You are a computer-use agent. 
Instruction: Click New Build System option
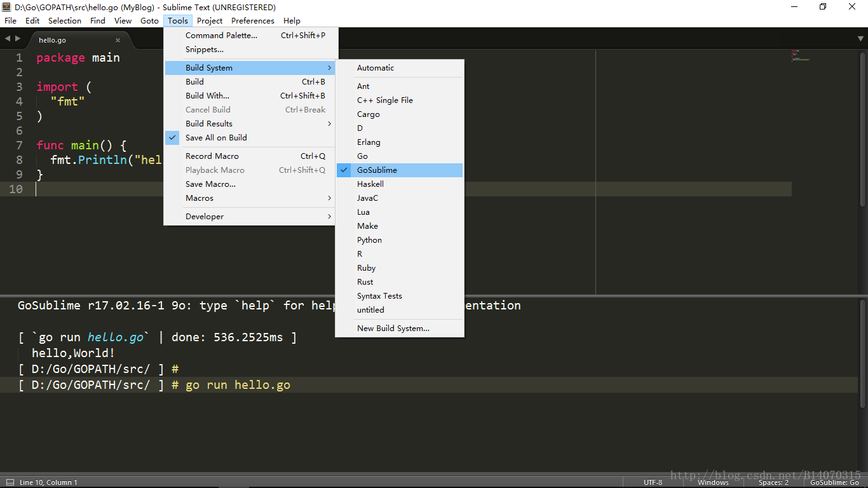pos(393,328)
